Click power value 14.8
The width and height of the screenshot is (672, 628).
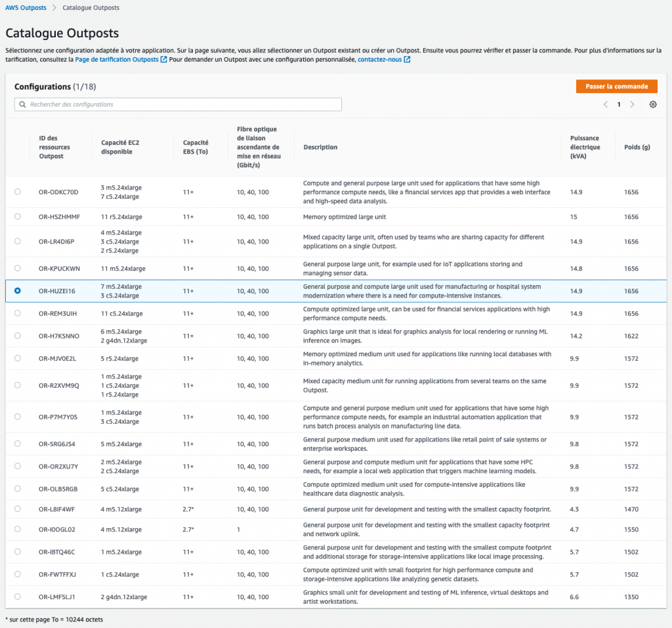point(576,269)
